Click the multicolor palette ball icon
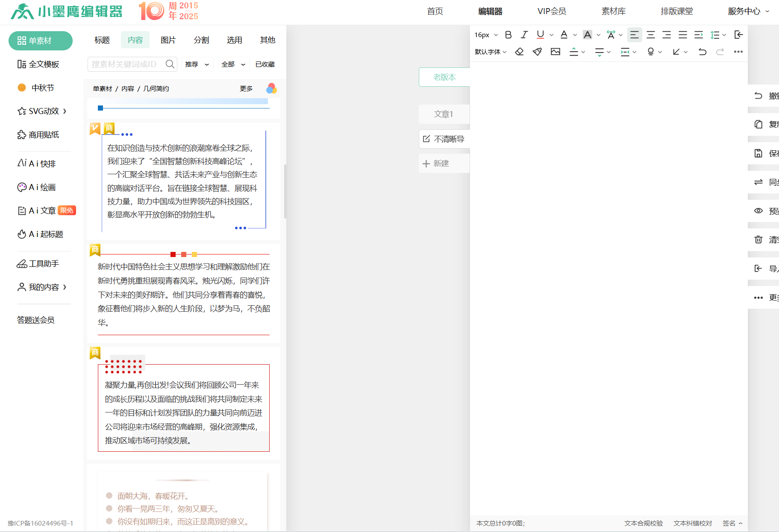The image size is (779, 532). (271, 88)
